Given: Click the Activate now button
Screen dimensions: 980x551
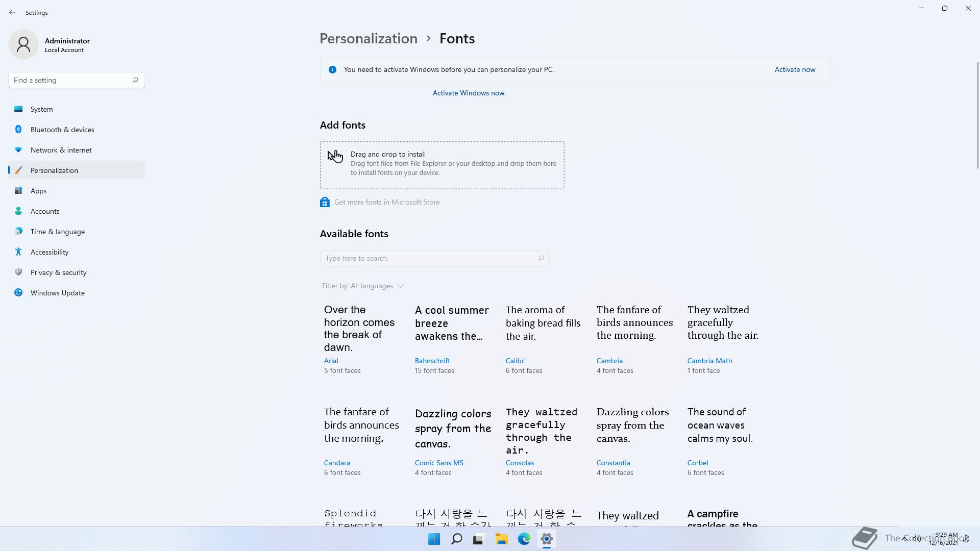Looking at the screenshot, I should (795, 69).
